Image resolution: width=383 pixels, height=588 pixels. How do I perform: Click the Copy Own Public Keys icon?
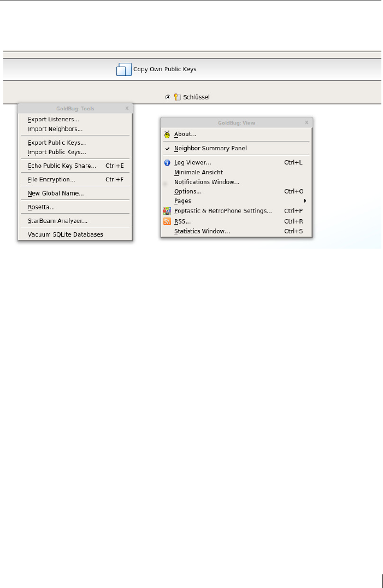pos(123,69)
